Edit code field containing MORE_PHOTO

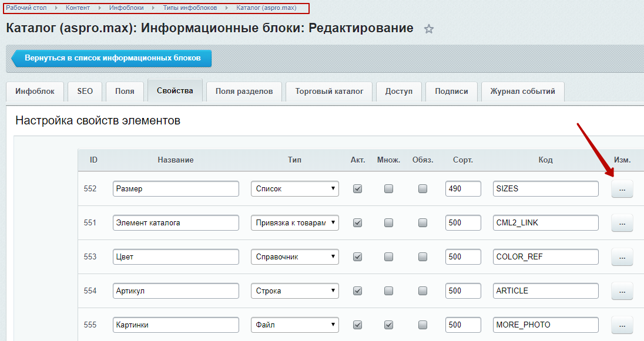545,325
